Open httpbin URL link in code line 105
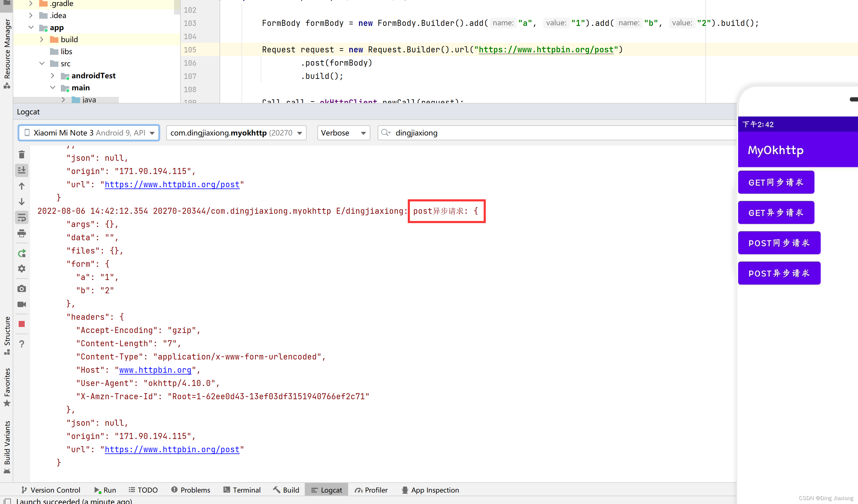 (x=546, y=50)
